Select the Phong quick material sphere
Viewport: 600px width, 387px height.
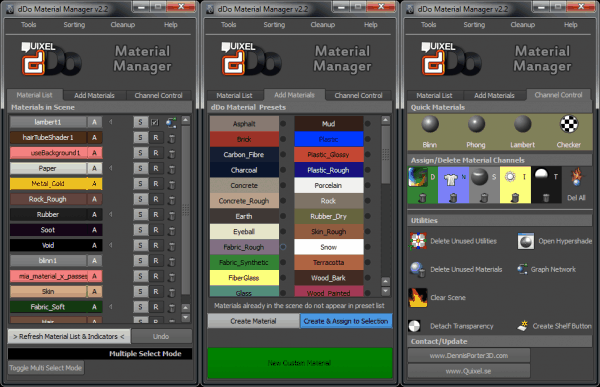pos(476,124)
